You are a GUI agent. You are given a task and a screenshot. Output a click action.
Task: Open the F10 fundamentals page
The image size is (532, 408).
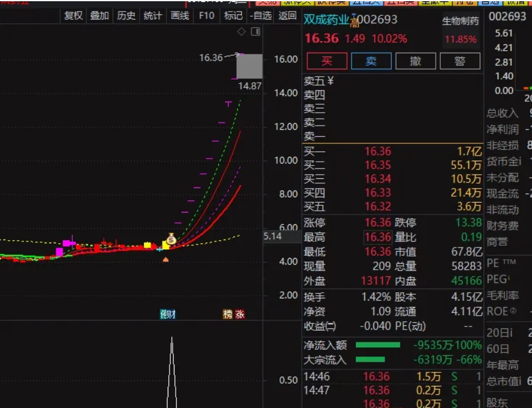[x=206, y=15]
